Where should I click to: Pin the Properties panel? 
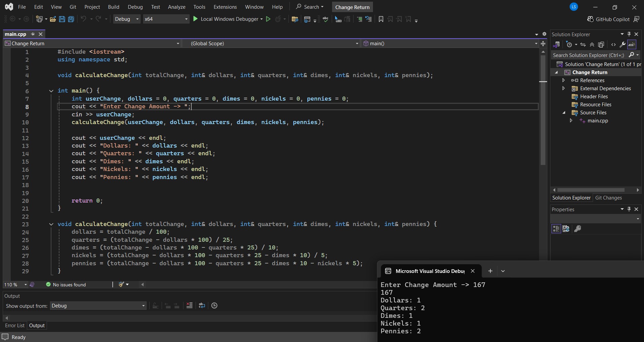(x=629, y=209)
